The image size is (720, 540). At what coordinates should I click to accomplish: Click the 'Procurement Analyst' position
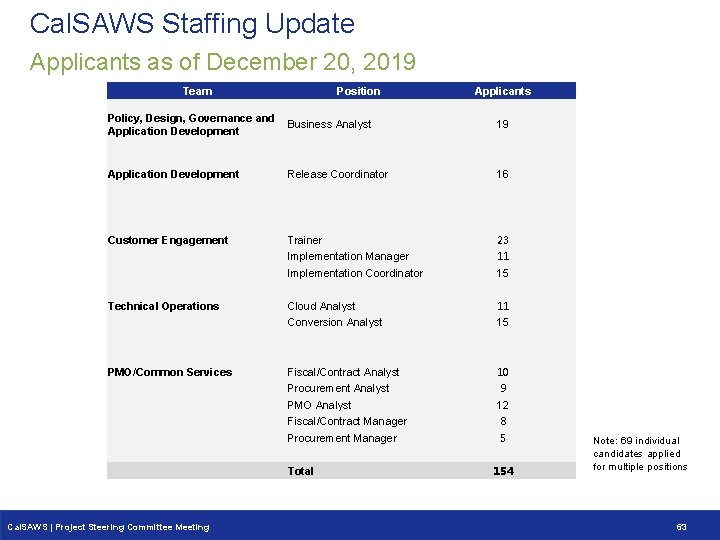[338, 388]
